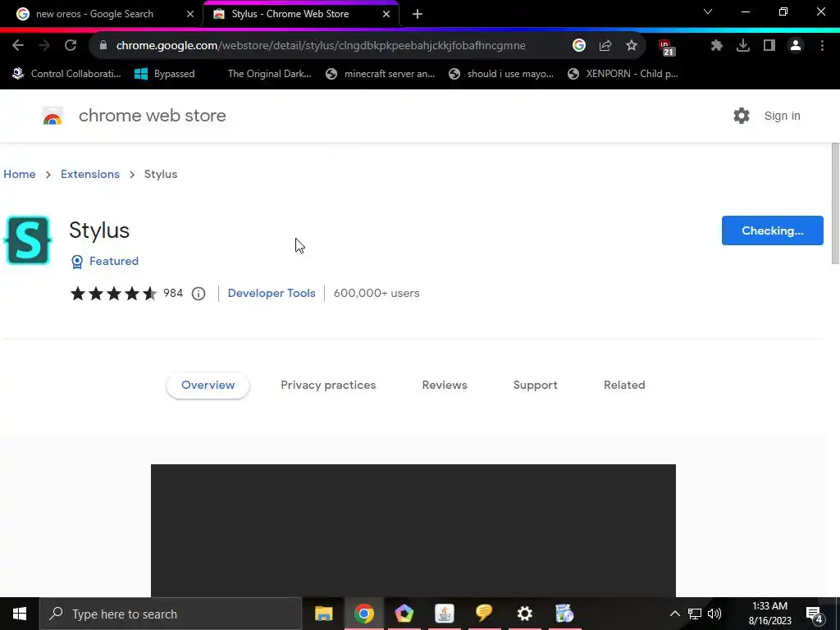
Task: Click the Stylus extension logo
Action: click(x=28, y=240)
